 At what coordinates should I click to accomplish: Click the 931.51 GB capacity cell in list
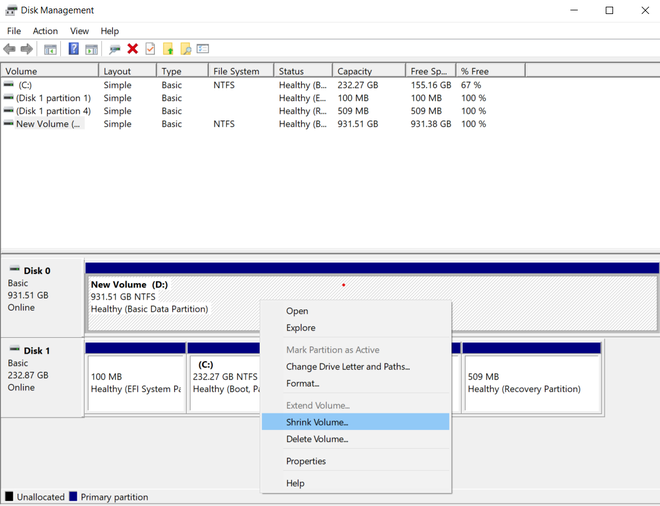coord(358,124)
